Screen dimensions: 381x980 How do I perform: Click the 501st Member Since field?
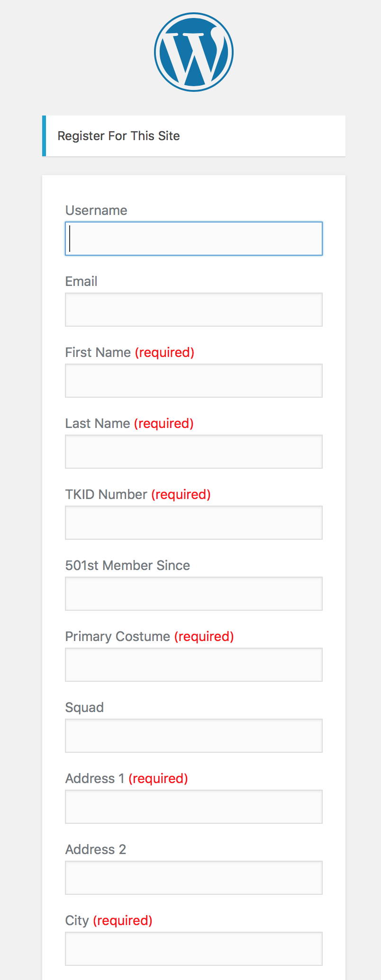(194, 594)
